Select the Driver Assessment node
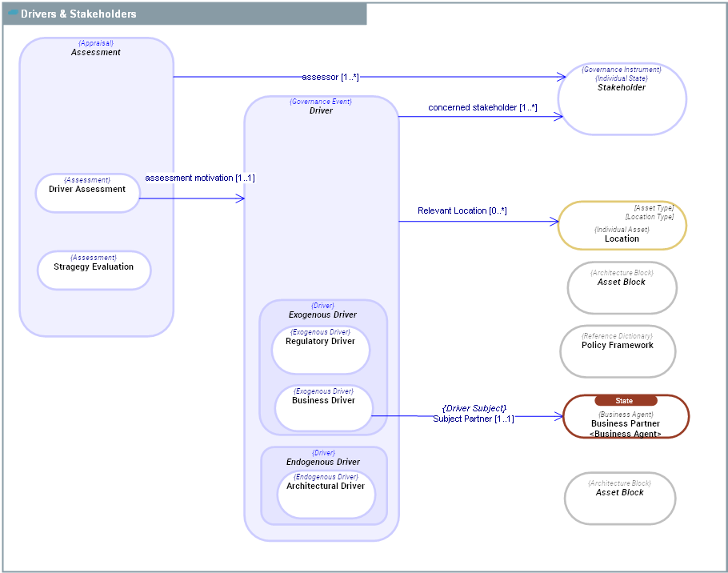This screenshot has height=573, width=728. tap(87, 193)
